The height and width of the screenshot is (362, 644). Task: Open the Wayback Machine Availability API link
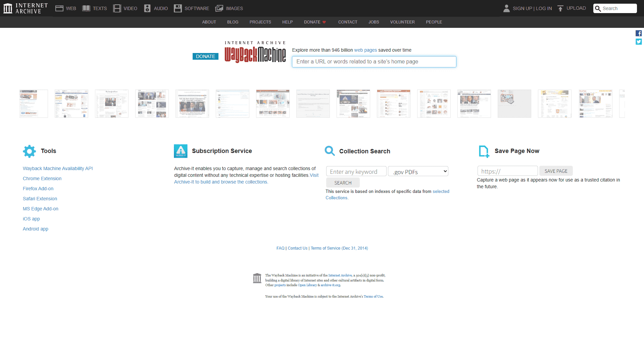pyautogui.click(x=58, y=168)
